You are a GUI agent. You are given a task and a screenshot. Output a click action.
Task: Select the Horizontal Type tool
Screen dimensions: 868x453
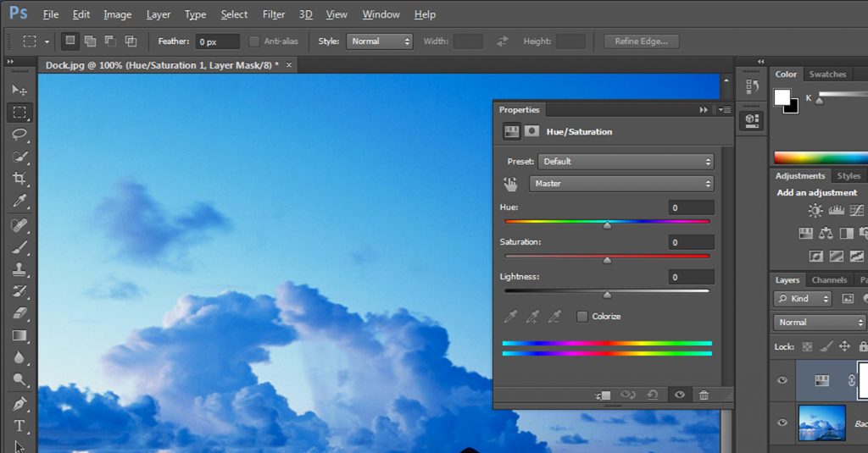(19, 426)
